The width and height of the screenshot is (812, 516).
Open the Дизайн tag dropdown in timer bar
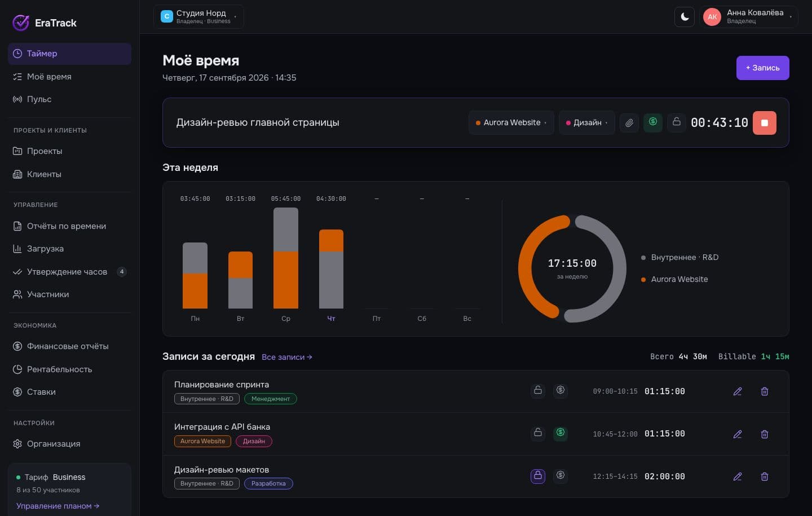586,122
